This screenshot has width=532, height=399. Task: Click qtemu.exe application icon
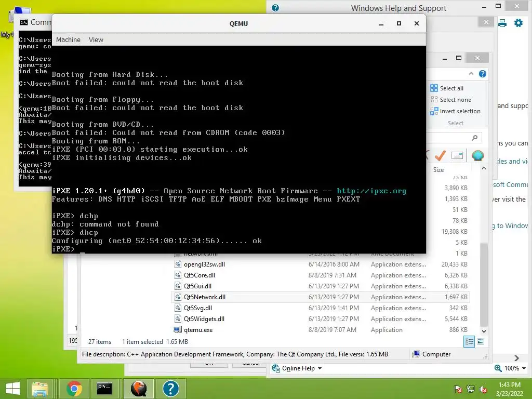[178, 330]
